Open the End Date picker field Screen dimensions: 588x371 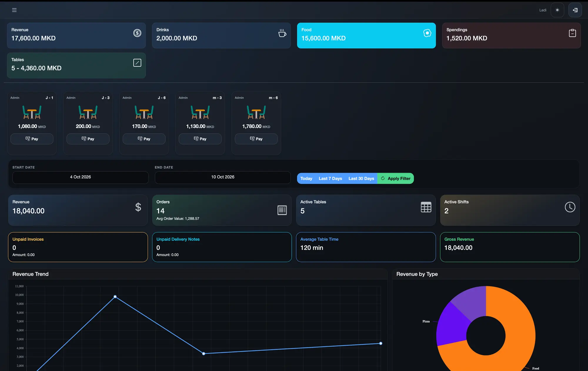point(223,177)
